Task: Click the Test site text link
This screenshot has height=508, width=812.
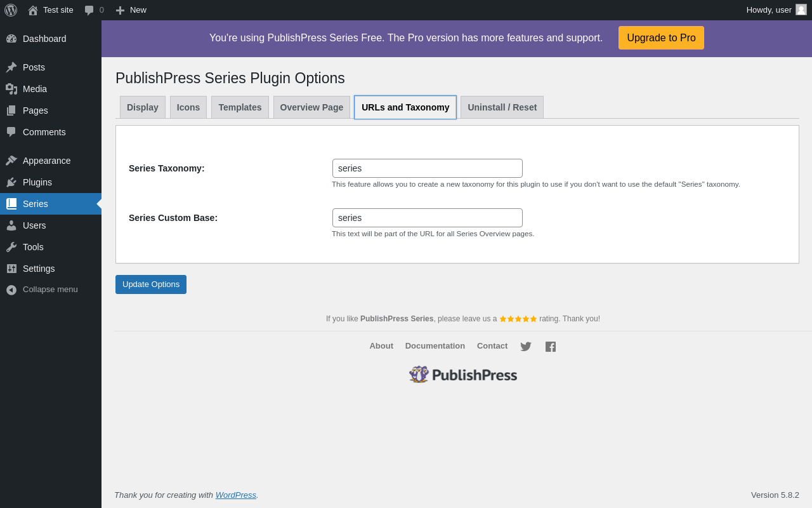Action: click(58, 10)
